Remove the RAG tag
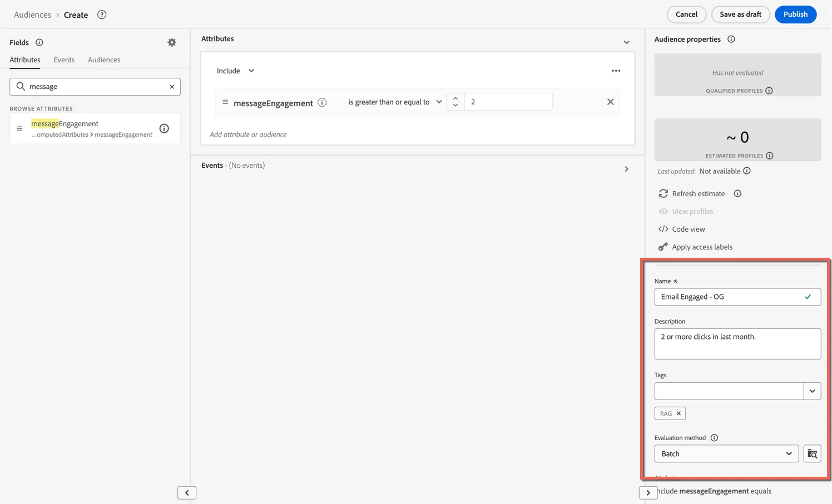The width and height of the screenshot is (832, 504). (679, 413)
